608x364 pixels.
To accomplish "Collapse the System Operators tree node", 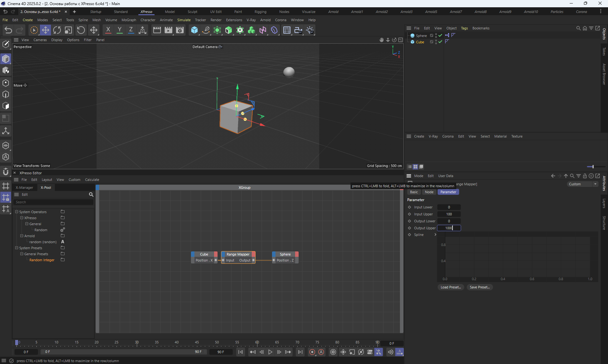I will (17, 212).
